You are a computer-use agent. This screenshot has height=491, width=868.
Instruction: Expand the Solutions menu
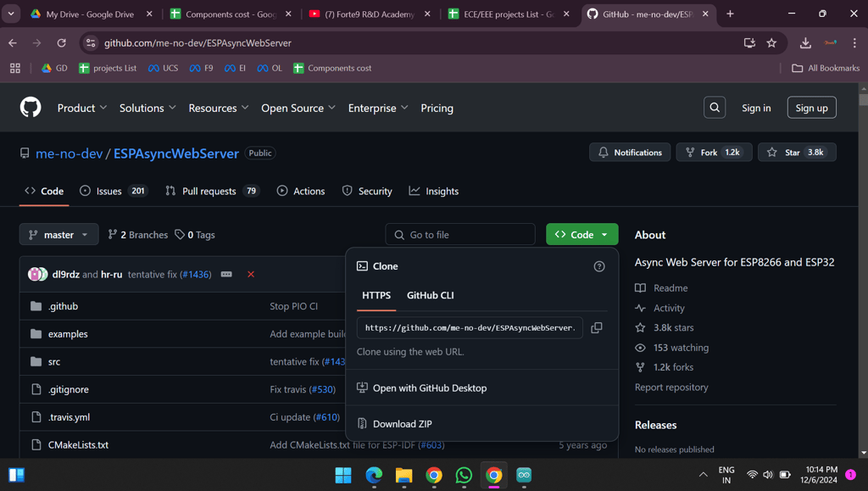(x=147, y=108)
